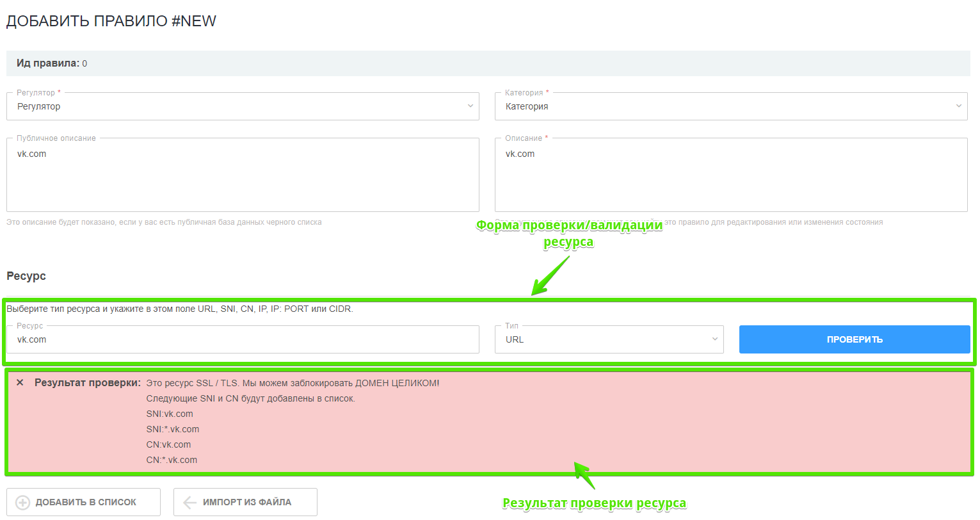
Task: Click the CN:*.vk.com result line
Action: click(x=172, y=460)
